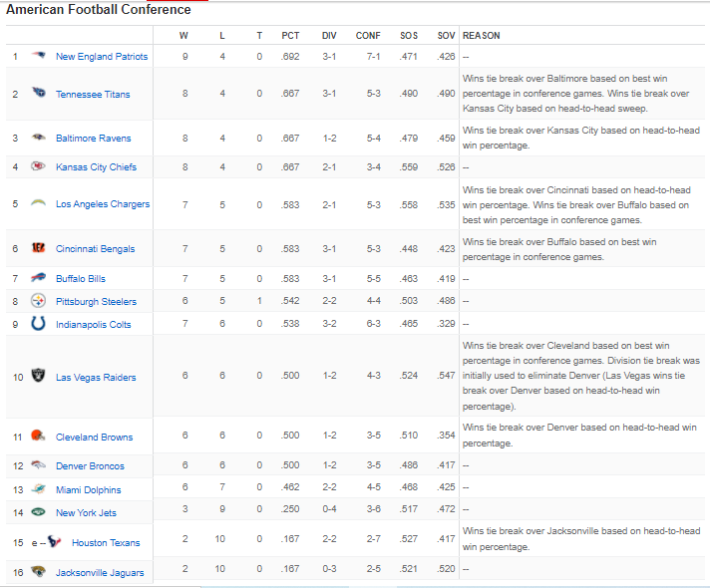Click the Chiefs .559 SOS value
The width and height of the screenshot is (710, 588).
point(409,167)
